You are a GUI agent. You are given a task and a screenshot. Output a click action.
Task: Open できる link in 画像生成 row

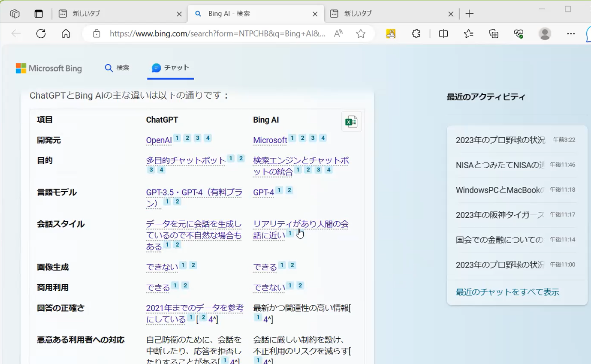265,267
